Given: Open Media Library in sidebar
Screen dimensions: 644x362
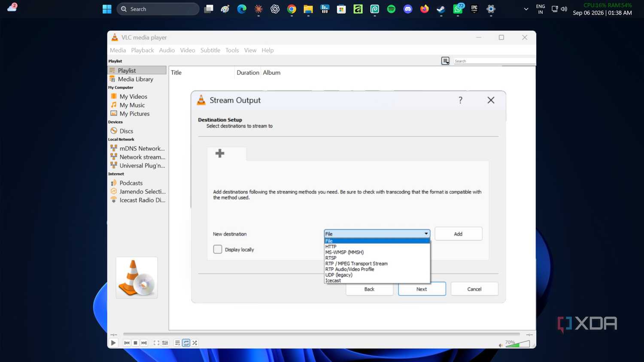Looking at the screenshot, I should click(137, 79).
